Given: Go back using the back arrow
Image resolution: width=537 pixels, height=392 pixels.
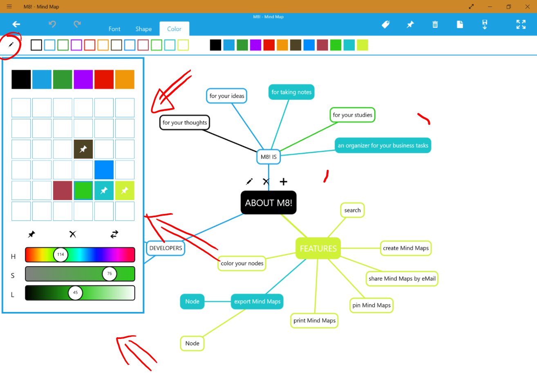Looking at the screenshot, I should click(16, 24).
